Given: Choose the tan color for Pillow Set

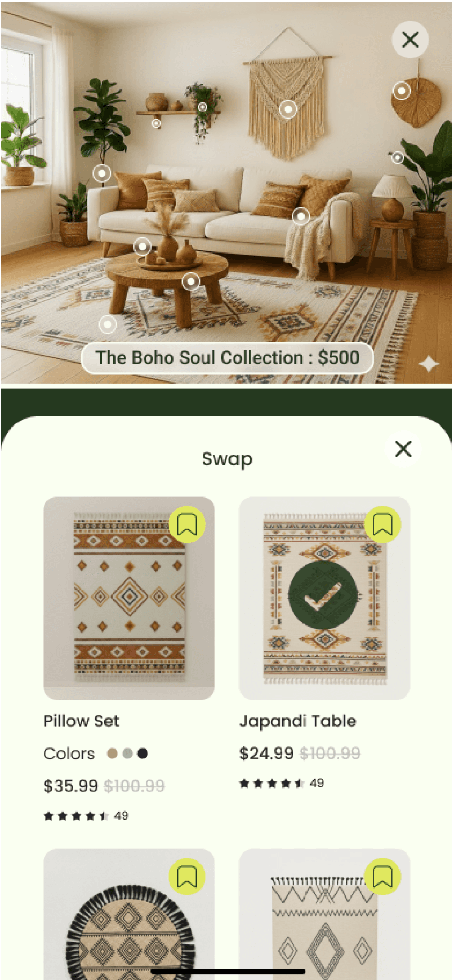Looking at the screenshot, I should coord(113,754).
